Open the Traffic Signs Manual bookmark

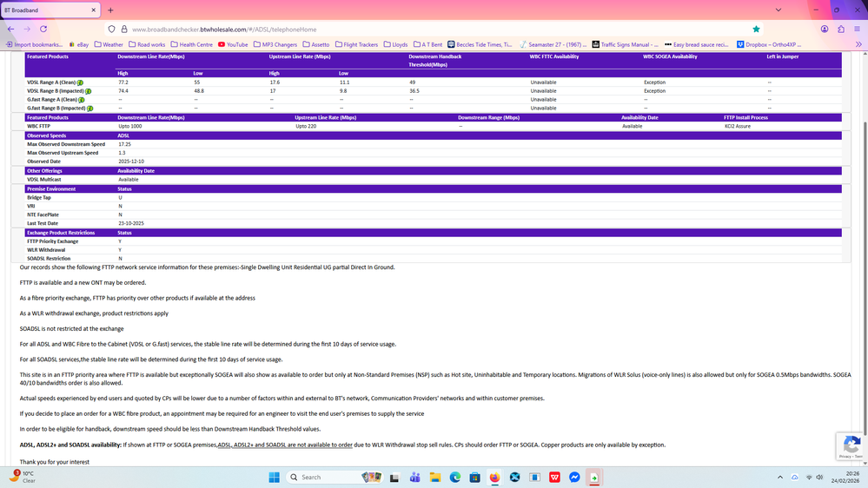pos(625,44)
